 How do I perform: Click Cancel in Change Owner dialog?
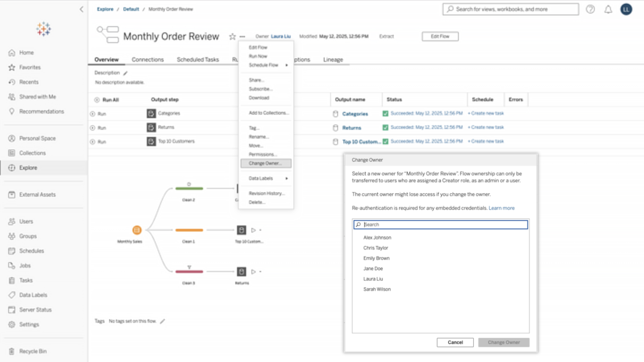point(455,342)
